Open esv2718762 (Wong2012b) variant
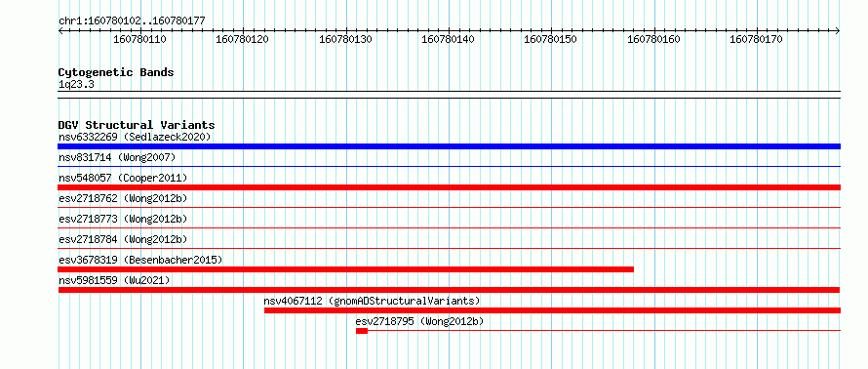The height and width of the screenshot is (369, 868). pos(123,198)
